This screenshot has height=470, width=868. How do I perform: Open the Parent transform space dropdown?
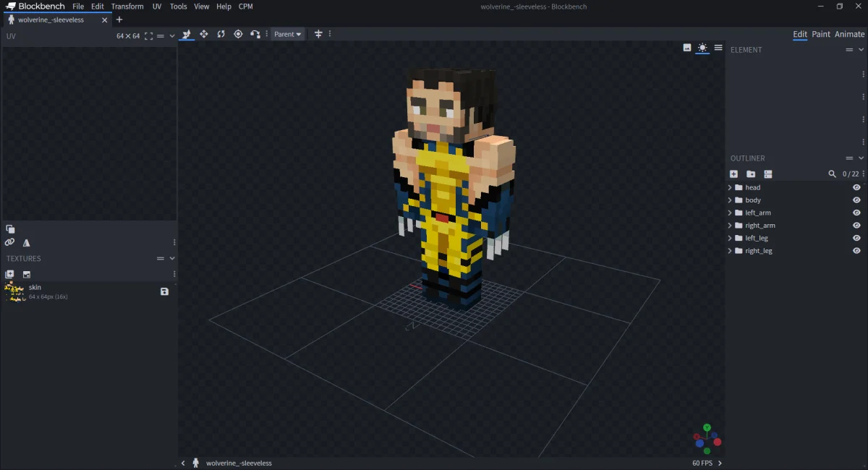pos(288,34)
